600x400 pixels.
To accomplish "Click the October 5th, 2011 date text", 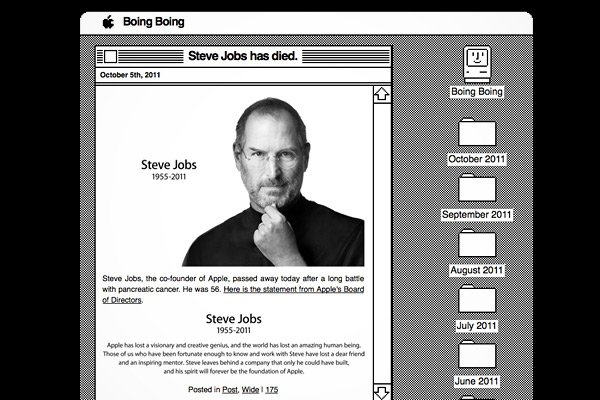I will (130, 75).
